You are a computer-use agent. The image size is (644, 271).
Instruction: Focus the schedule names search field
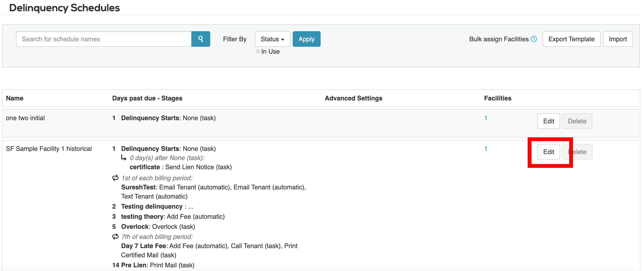(104, 39)
